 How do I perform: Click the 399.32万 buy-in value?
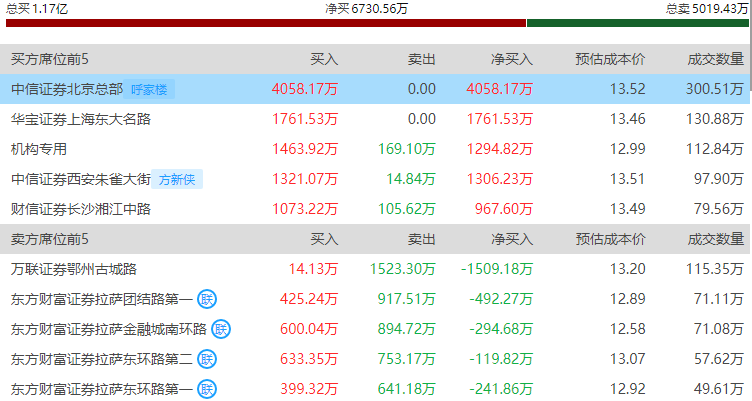coord(309,389)
